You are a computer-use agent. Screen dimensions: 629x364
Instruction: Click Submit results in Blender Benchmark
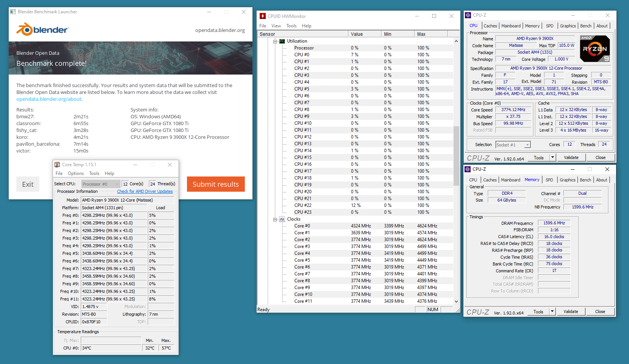[x=216, y=184]
